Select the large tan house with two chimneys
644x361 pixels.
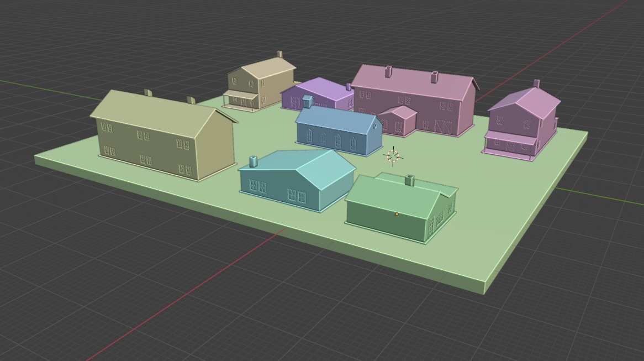pyautogui.click(x=164, y=135)
